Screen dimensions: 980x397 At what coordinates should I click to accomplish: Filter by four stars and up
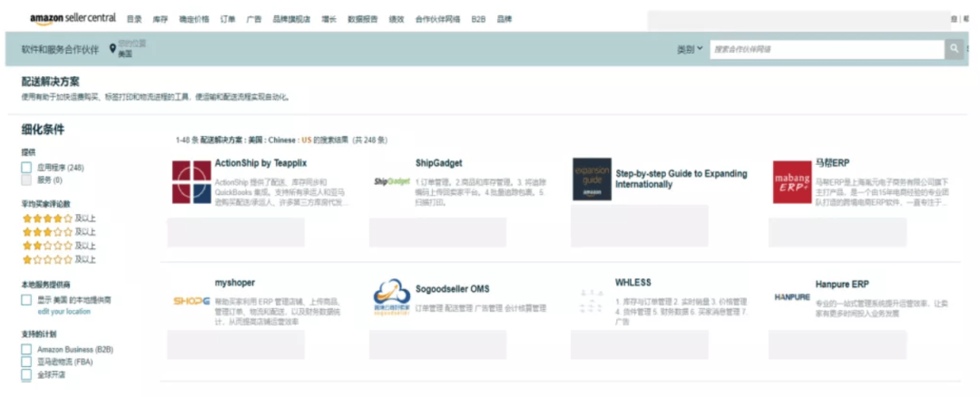click(59, 218)
